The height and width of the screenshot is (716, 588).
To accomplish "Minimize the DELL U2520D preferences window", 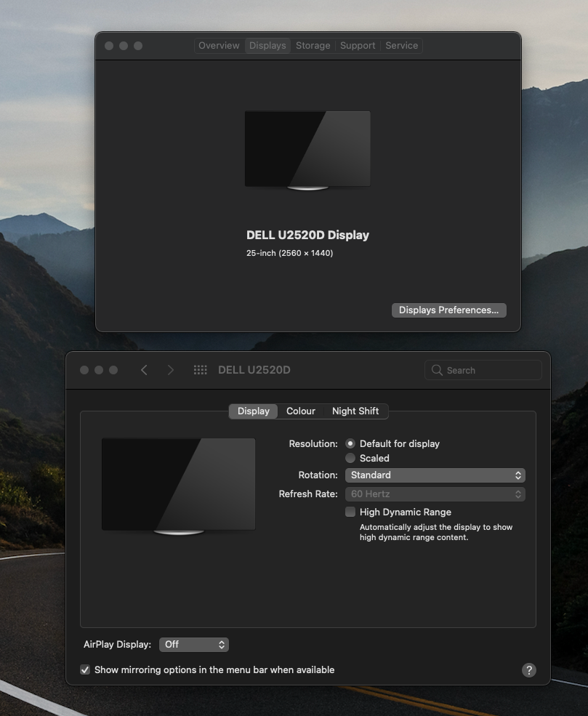I will pos(99,370).
